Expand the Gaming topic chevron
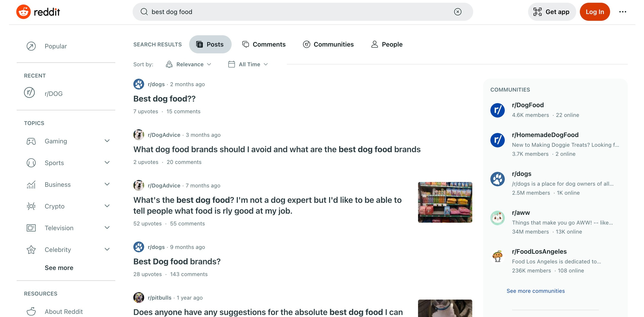This screenshot has width=644, height=317. [107, 141]
